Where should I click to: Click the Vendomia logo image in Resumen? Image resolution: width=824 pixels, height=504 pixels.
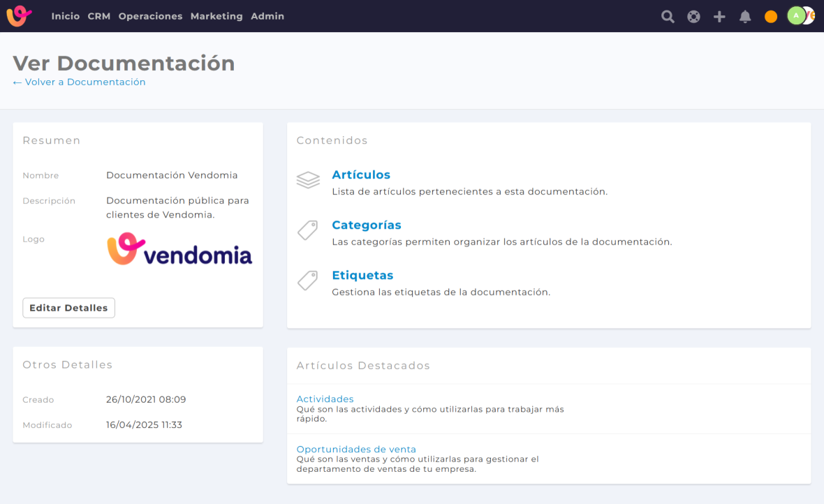click(x=179, y=249)
